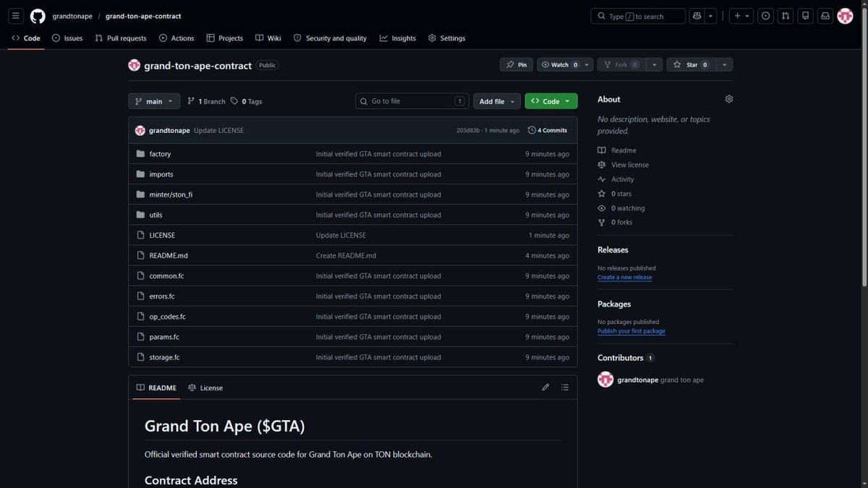
Task: Open user avatar menu in header
Action: 845,16
